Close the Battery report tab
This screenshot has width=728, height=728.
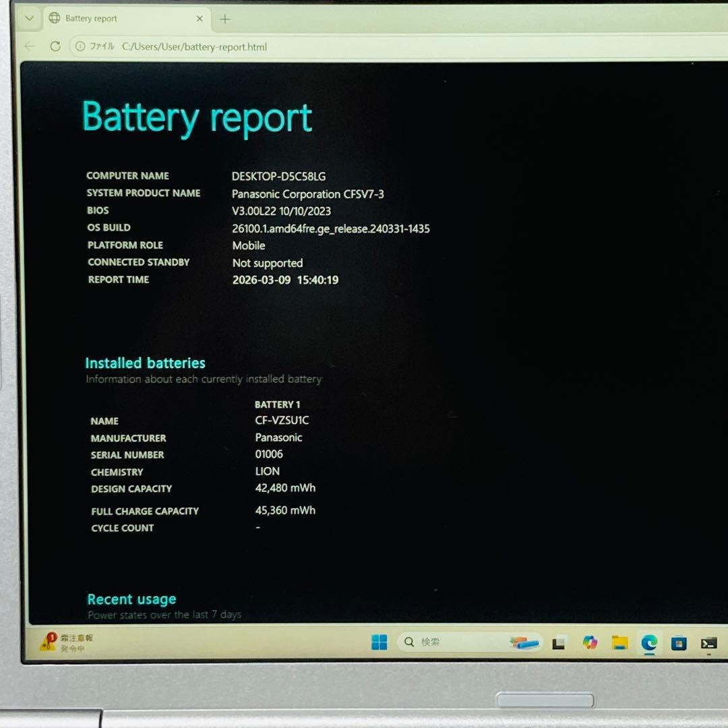[x=200, y=19]
